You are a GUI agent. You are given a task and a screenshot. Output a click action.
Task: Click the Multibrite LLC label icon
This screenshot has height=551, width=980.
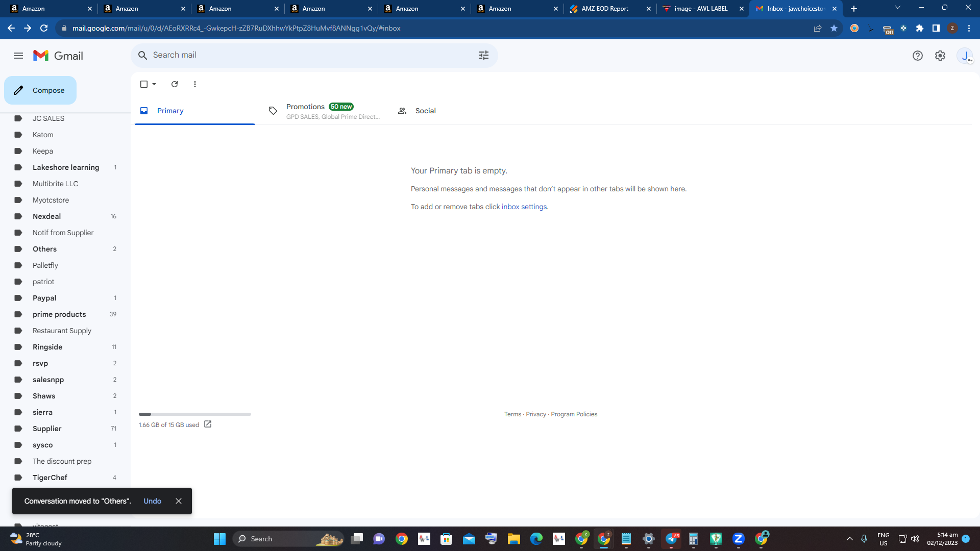point(18,184)
